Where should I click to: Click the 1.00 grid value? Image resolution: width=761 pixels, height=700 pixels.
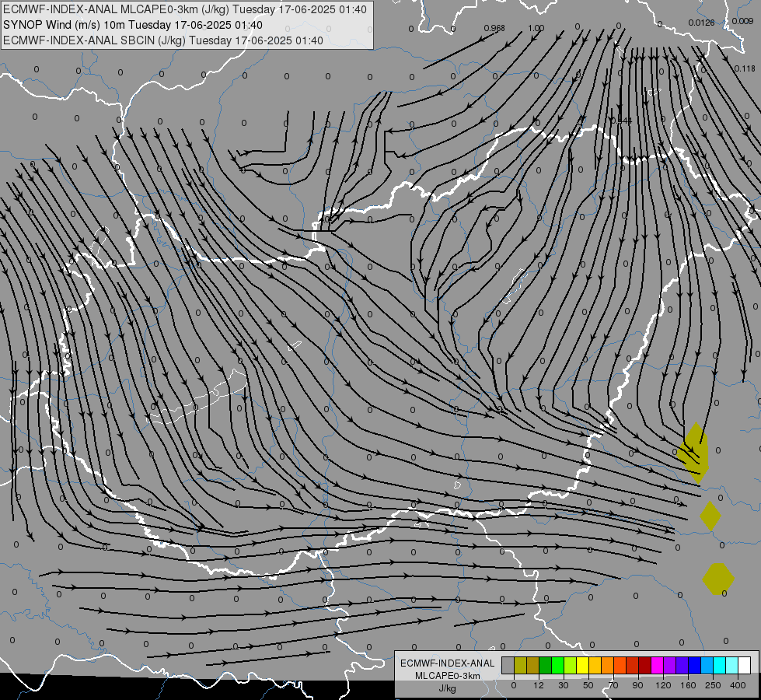(x=536, y=28)
